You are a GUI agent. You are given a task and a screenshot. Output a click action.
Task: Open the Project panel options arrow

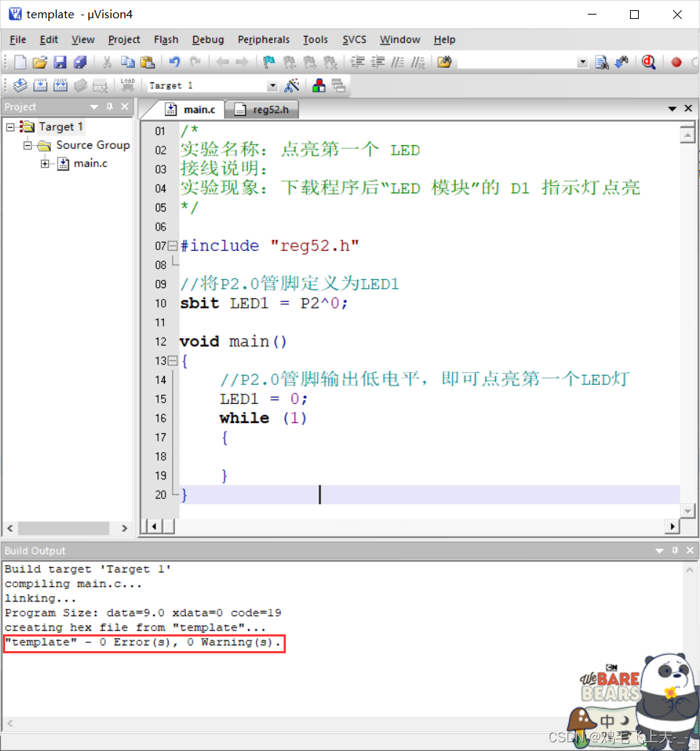click(94, 106)
